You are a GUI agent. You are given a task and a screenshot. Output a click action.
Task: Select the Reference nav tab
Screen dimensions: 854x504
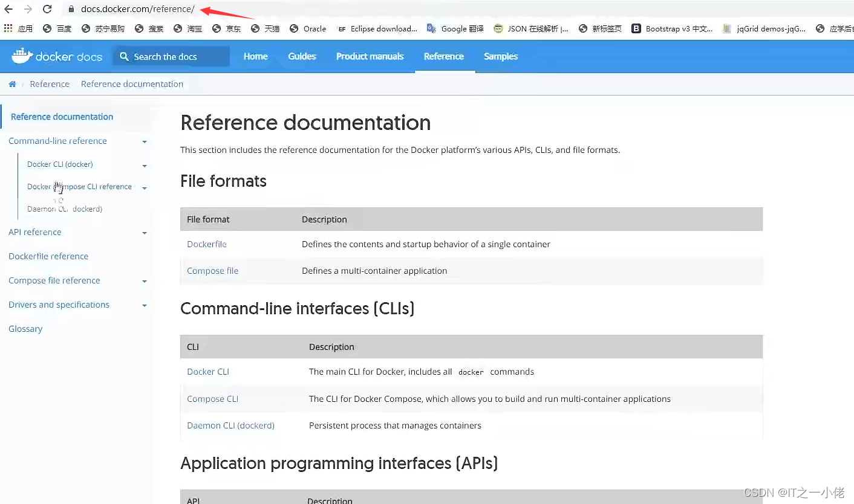[444, 56]
